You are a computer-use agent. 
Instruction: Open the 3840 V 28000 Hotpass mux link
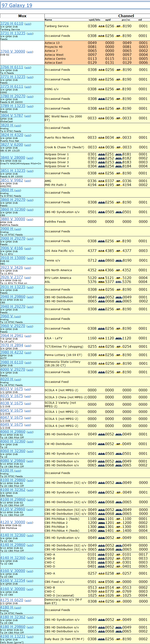[13, 158]
